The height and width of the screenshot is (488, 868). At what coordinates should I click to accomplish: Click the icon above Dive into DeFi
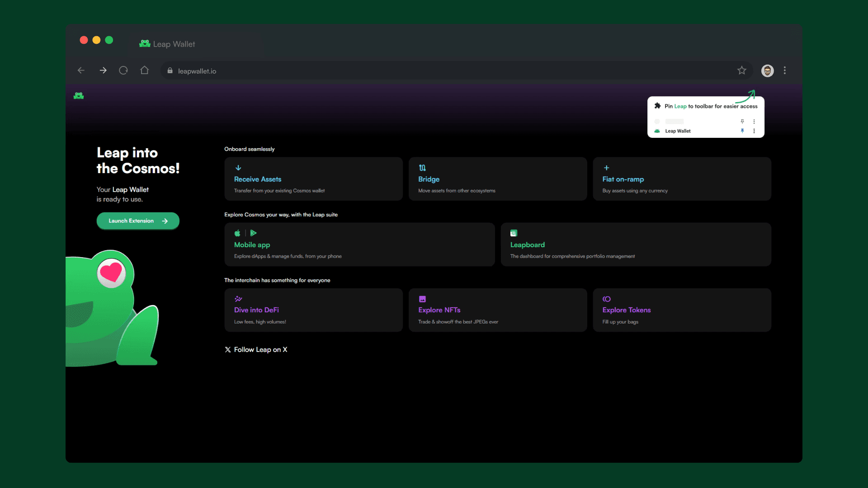coord(238,299)
